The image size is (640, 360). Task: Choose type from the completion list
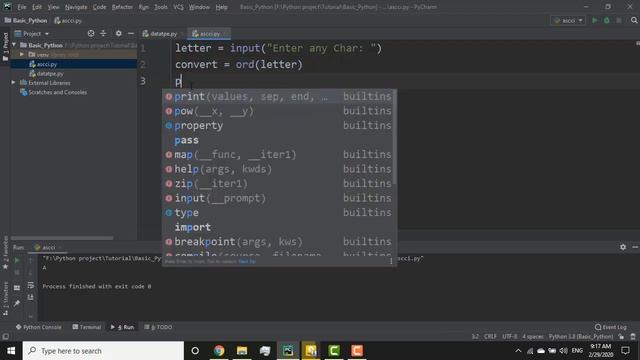[278, 213]
